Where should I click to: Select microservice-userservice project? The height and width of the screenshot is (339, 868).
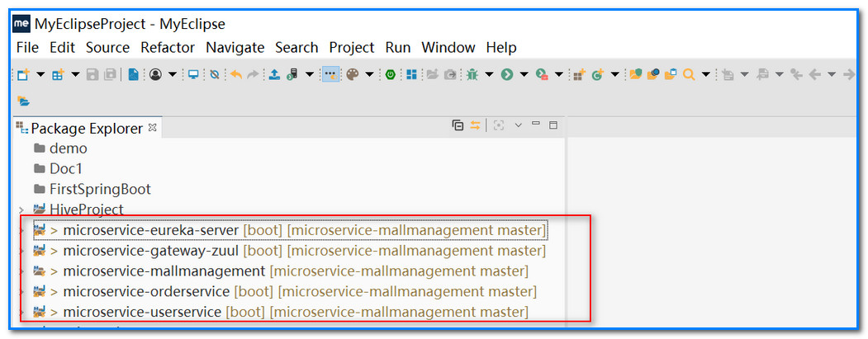pos(281,312)
